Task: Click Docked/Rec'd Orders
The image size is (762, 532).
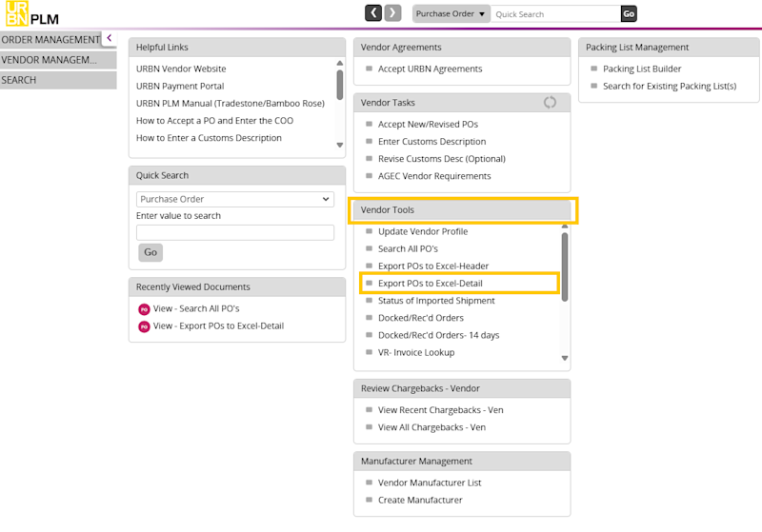Action: 421,318
